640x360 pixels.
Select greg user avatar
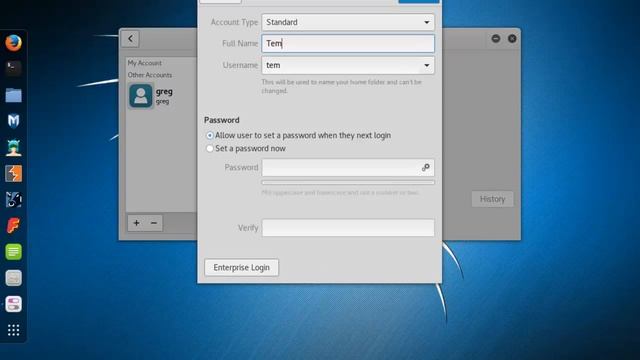(140, 96)
